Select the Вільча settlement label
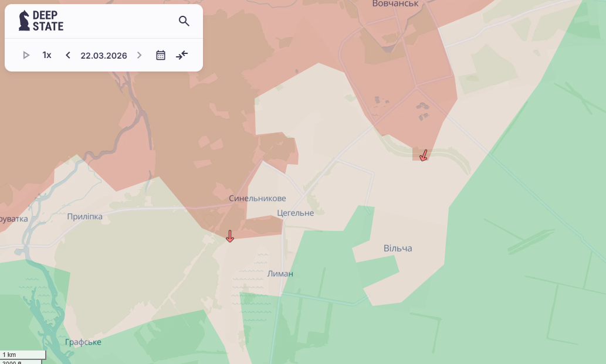Image resolution: width=606 pixels, height=364 pixels. click(398, 249)
